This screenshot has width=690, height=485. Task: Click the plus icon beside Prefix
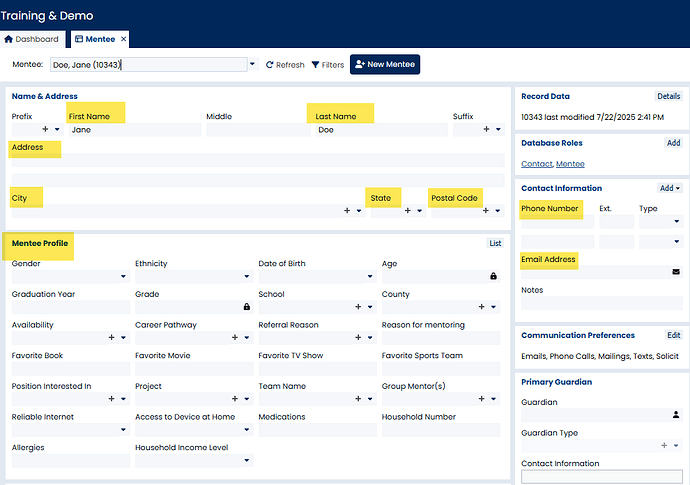click(x=44, y=129)
